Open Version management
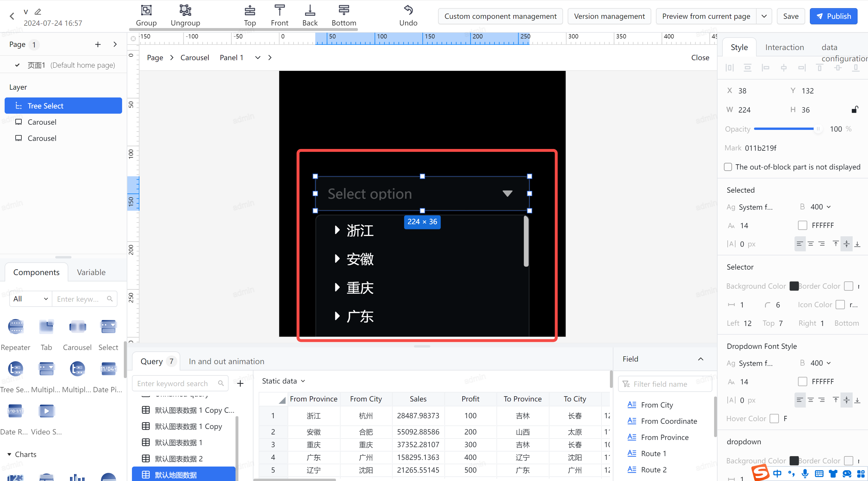Image resolution: width=868 pixels, height=481 pixels. coord(609,16)
